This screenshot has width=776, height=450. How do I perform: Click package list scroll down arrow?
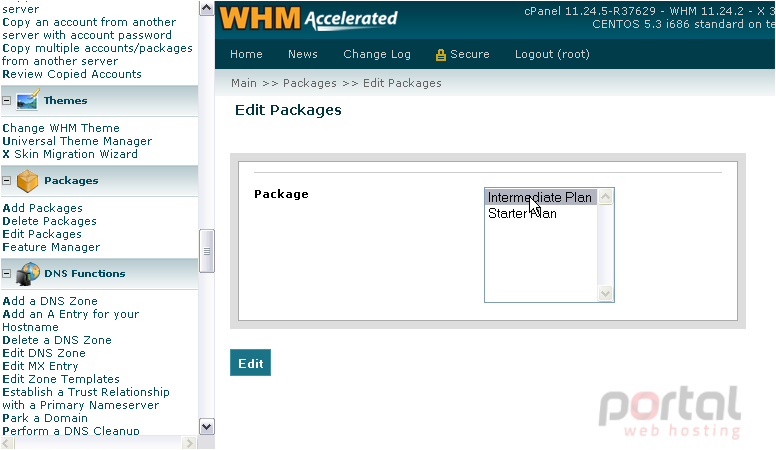pyautogui.click(x=605, y=294)
